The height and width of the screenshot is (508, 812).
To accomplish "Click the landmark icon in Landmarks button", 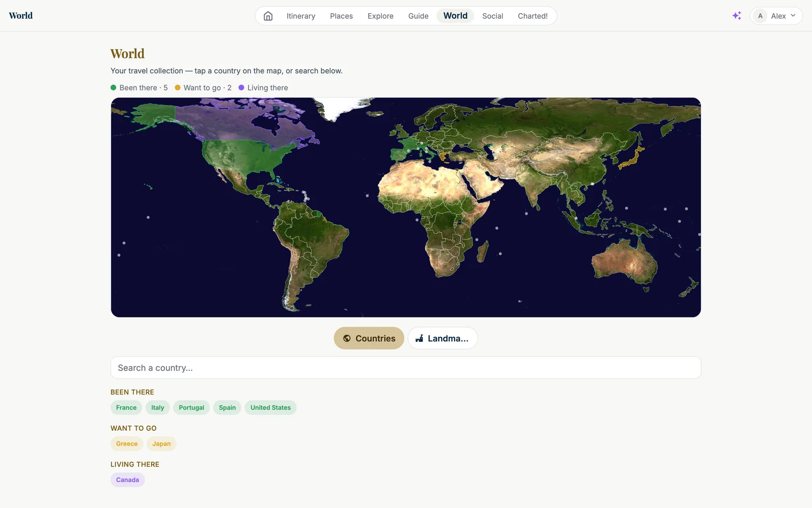I will [x=419, y=338].
